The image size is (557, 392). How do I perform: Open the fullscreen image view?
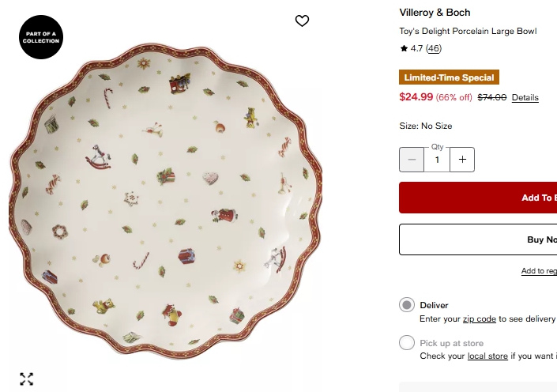tap(26, 379)
